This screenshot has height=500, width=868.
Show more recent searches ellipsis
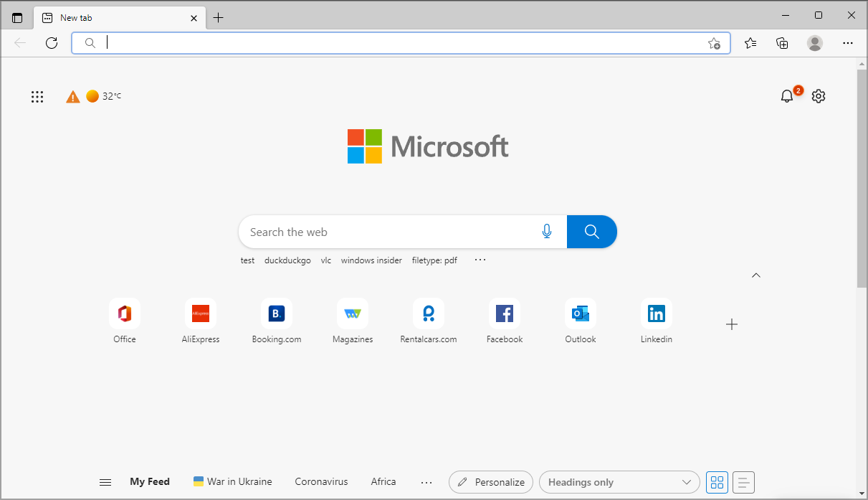[x=480, y=260]
